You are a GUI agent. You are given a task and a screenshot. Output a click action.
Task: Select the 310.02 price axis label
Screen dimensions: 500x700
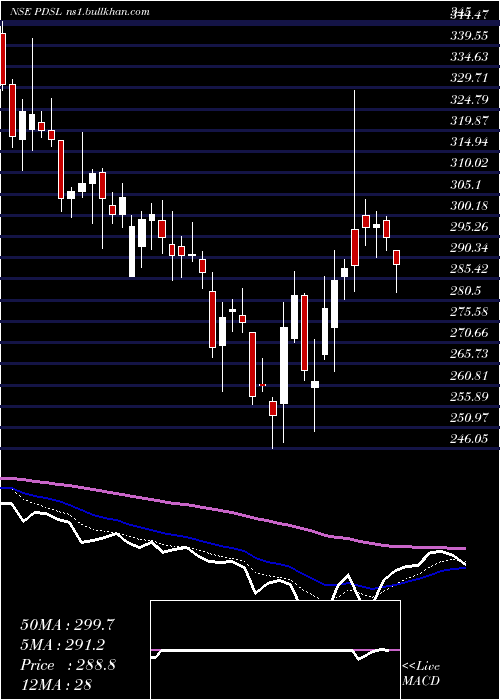(x=469, y=164)
